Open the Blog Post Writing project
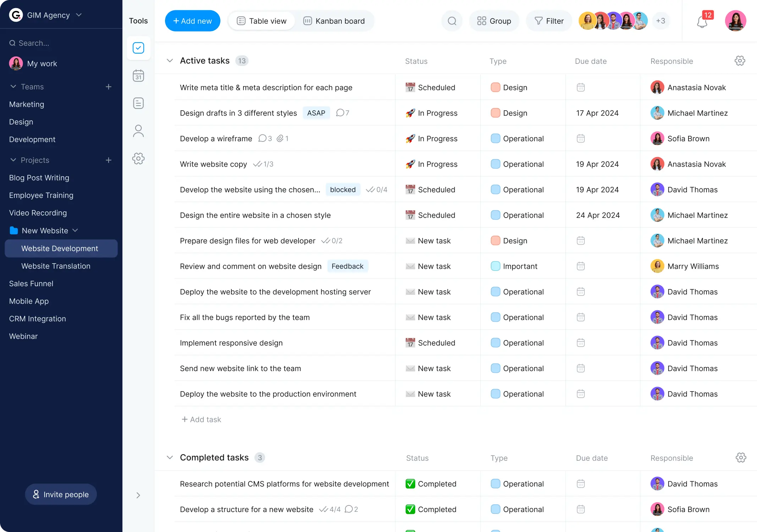Screen dimensions: 757x532 39,178
